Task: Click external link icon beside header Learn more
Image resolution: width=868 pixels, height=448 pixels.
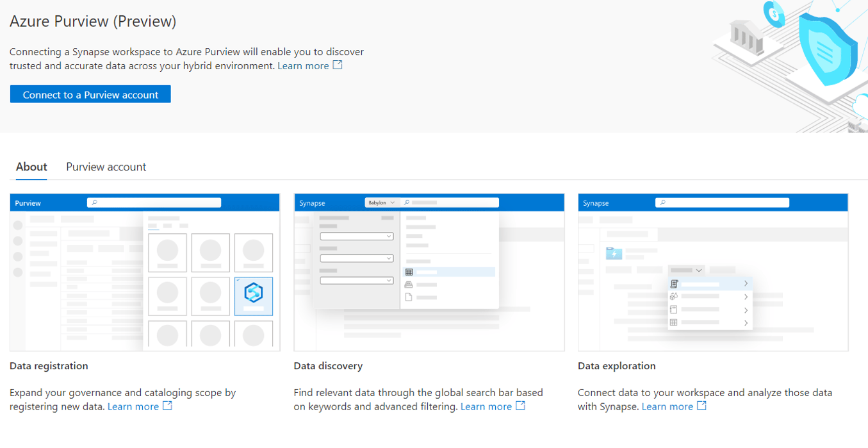Action: (x=337, y=65)
